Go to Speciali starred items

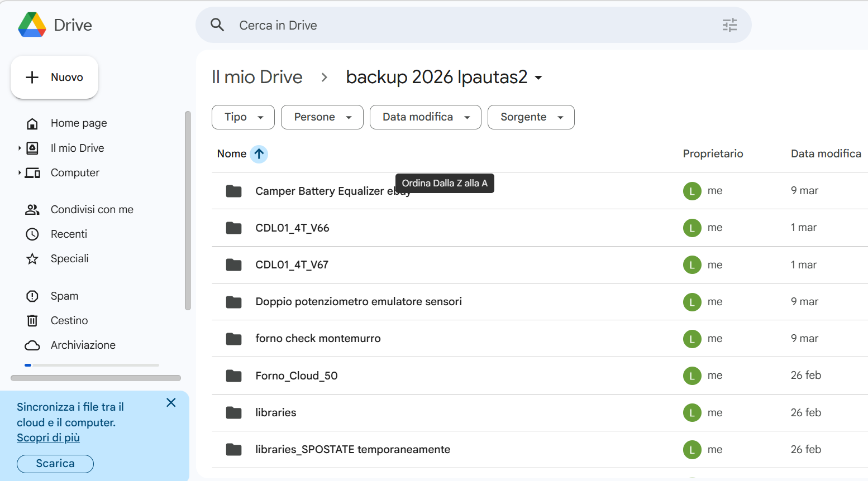point(69,258)
